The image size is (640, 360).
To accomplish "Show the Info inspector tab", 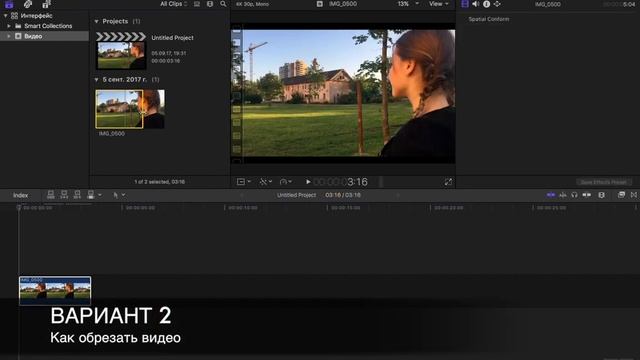I will pyautogui.click(x=487, y=4).
